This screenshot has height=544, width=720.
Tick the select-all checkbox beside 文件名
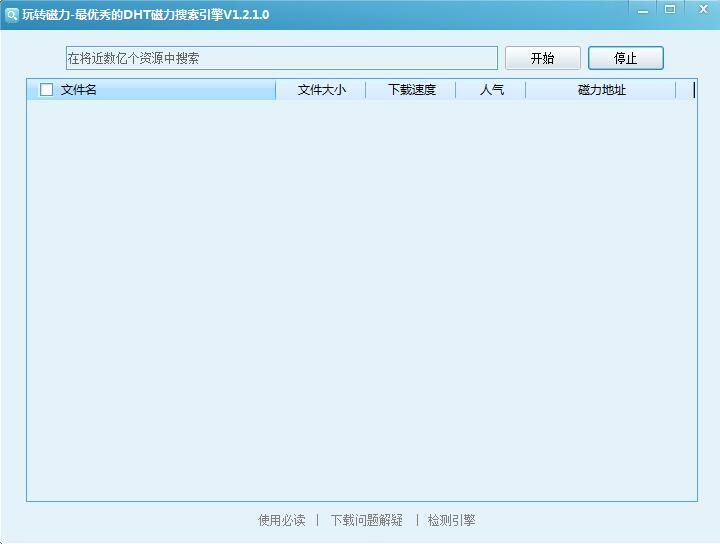click(46, 90)
